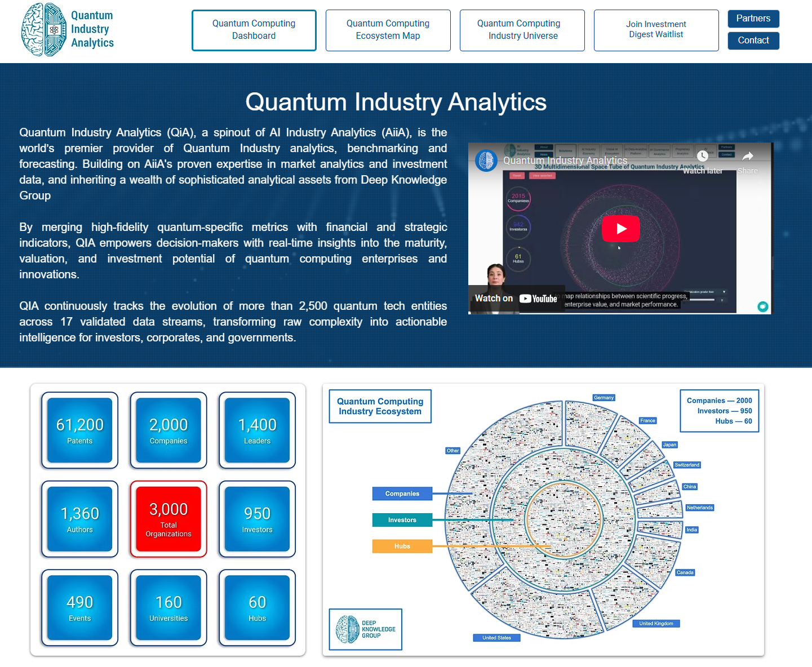Click the 61,200 Patents tile
The width and height of the screenshot is (812, 667).
79,430
